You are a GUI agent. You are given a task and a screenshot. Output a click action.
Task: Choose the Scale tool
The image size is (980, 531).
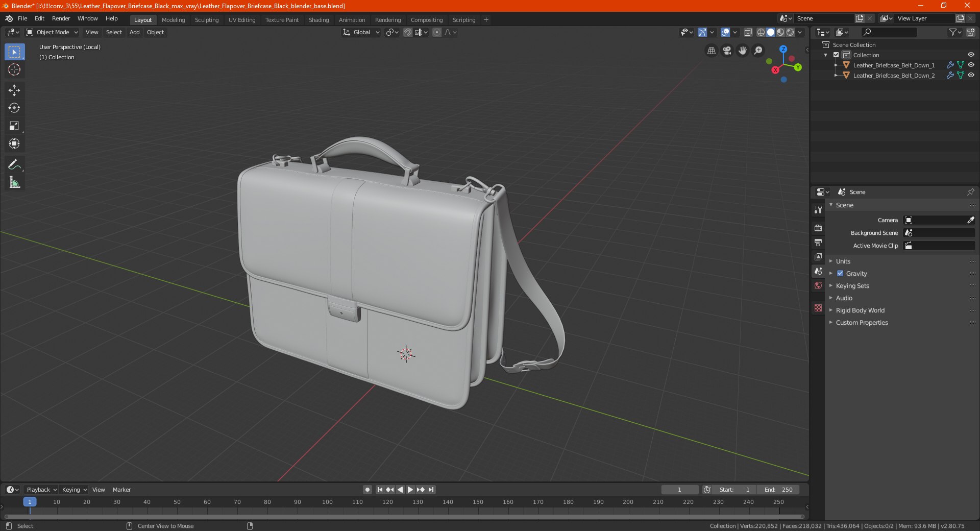tap(14, 126)
